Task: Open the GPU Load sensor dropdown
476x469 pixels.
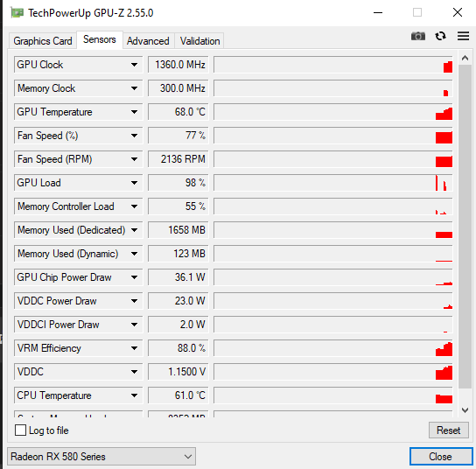Action: click(78, 183)
